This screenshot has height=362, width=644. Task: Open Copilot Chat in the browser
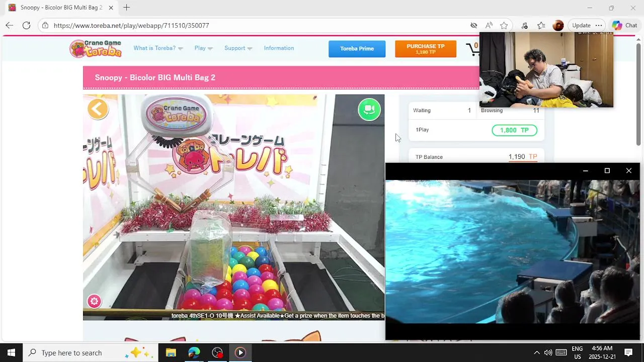(x=624, y=25)
